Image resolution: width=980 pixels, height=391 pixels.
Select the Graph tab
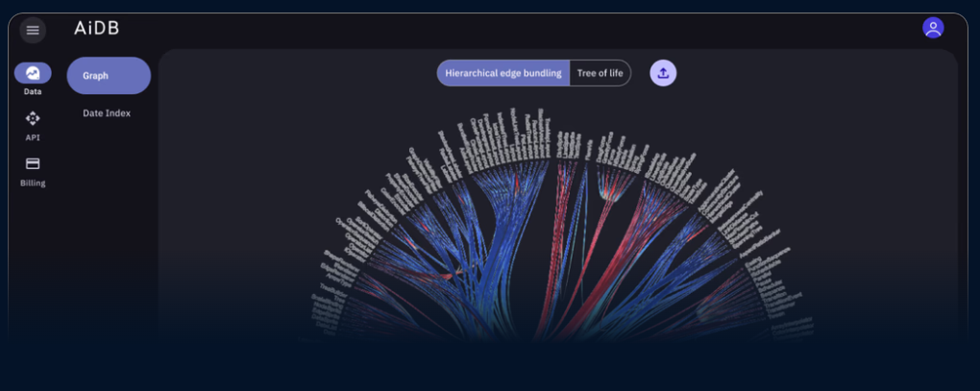[x=109, y=76]
